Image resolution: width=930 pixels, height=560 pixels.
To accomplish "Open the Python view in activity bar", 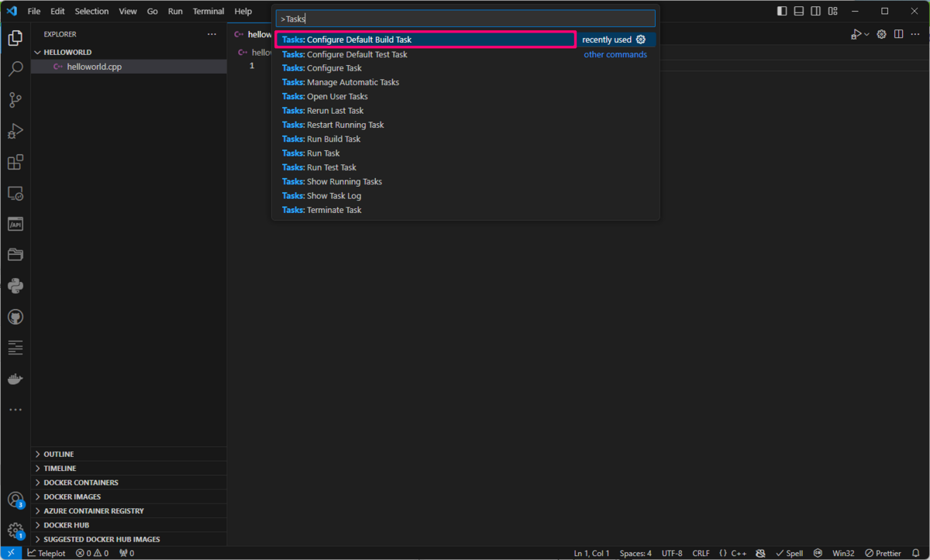I will coord(15,286).
